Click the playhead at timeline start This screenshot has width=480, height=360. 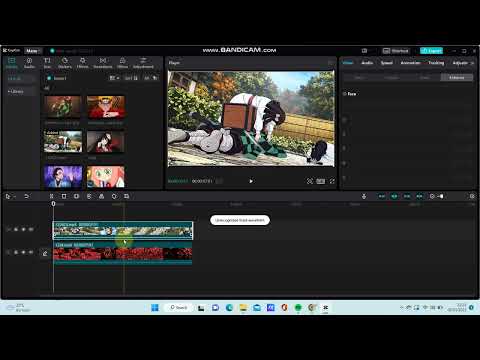point(53,203)
